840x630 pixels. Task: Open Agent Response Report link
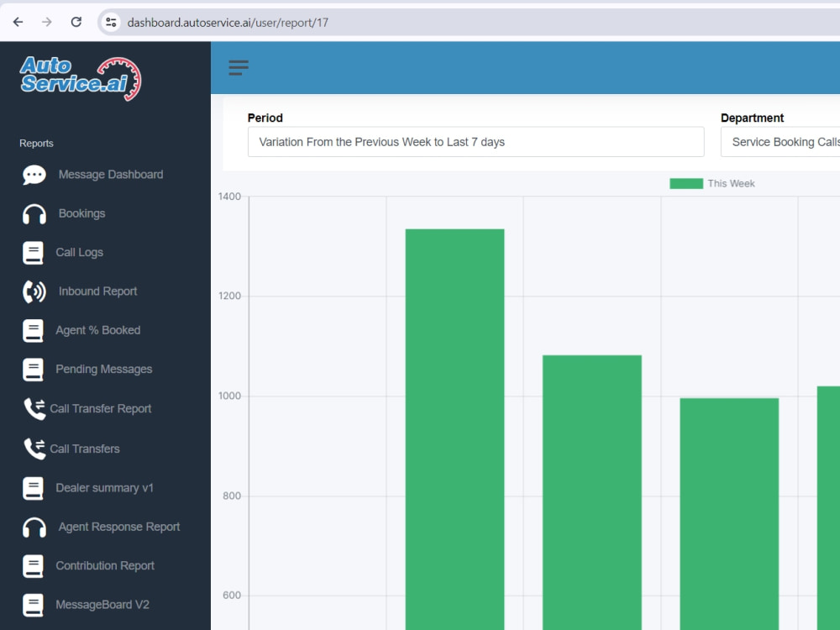(119, 528)
